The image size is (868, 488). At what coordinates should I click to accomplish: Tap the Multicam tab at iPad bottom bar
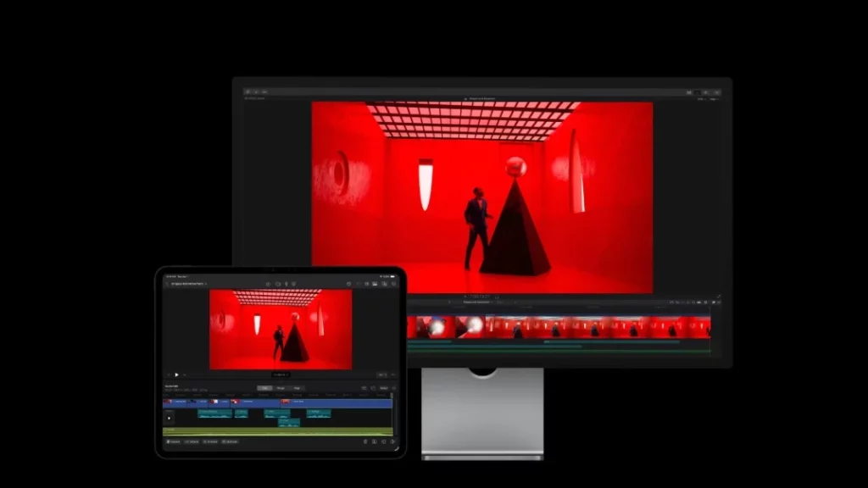coord(230,441)
